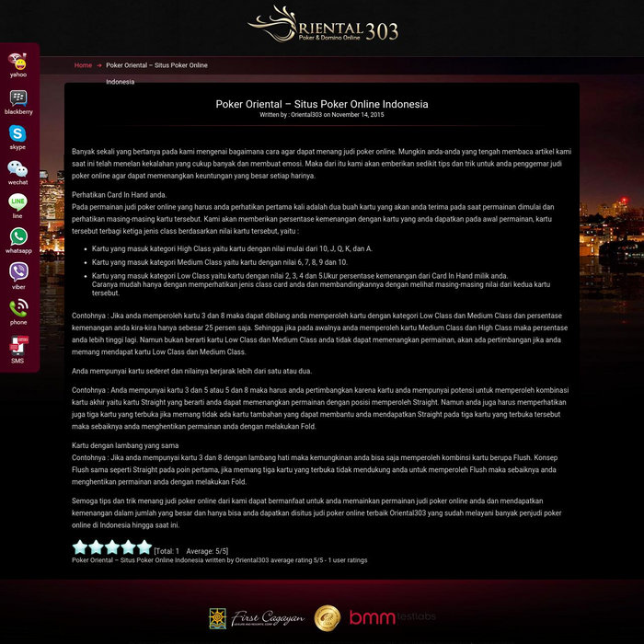
Task: Click the bullet about Low Class cards
Action: coord(321,284)
